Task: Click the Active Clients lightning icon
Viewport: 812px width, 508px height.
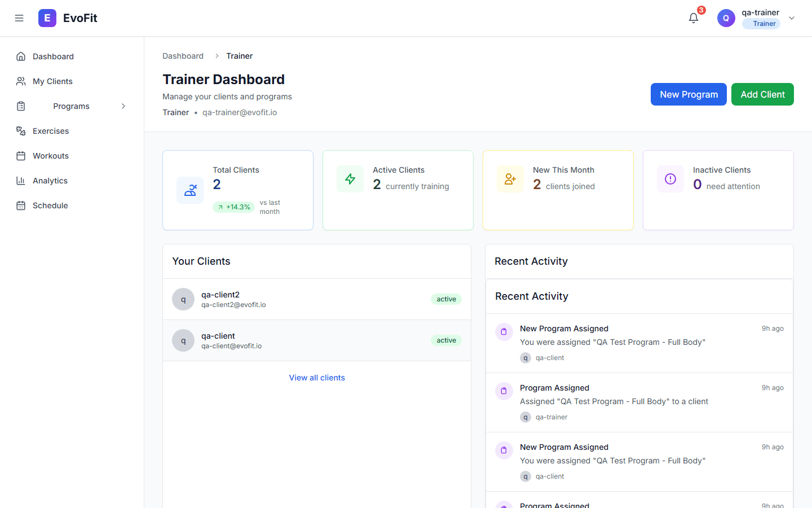Action: (x=350, y=178)
